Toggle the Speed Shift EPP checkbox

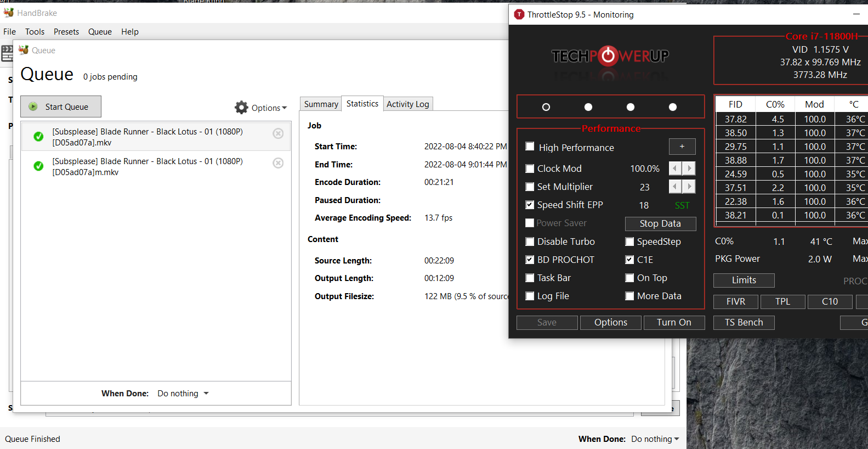(x=530, y=205)
